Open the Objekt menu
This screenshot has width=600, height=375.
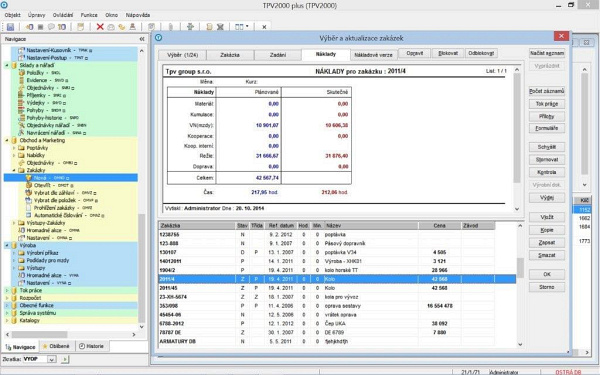[x=13, y=15]
